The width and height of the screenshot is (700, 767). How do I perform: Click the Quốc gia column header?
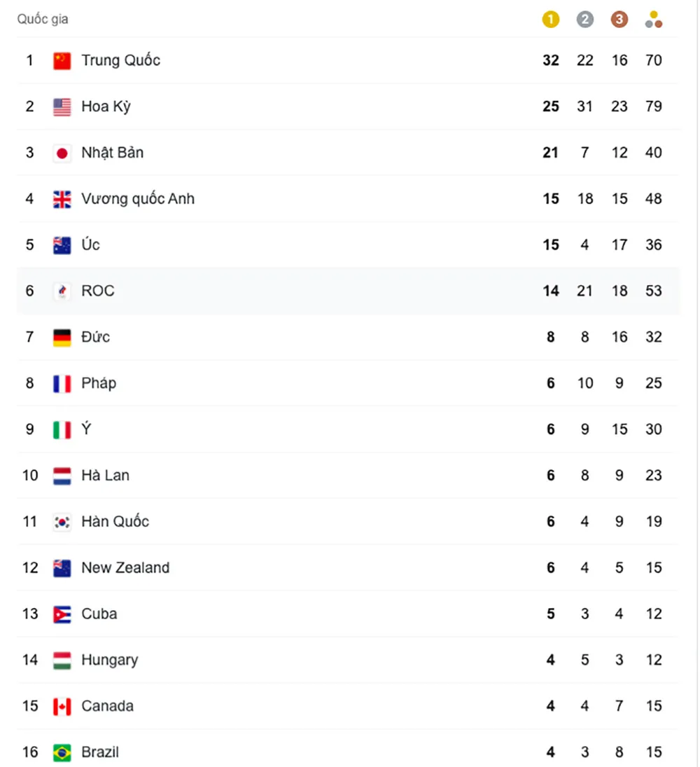[42, 19]
